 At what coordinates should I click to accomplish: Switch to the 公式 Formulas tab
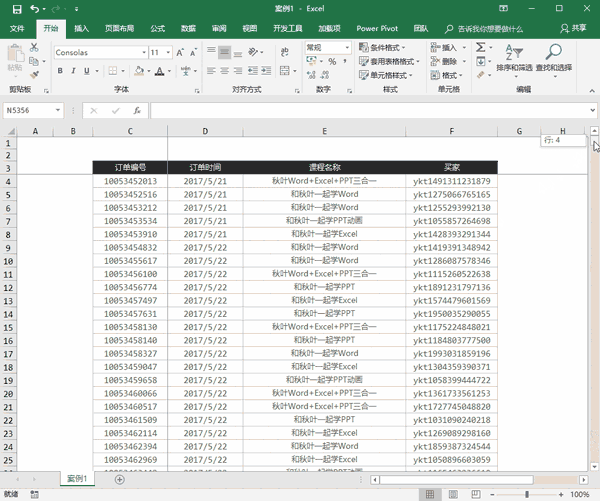tap(157, 29)
